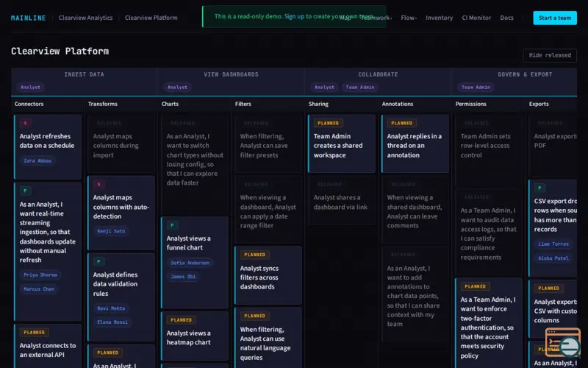Follow the Sign up link in demo banner
588x368 pixels.
(295, 16)
